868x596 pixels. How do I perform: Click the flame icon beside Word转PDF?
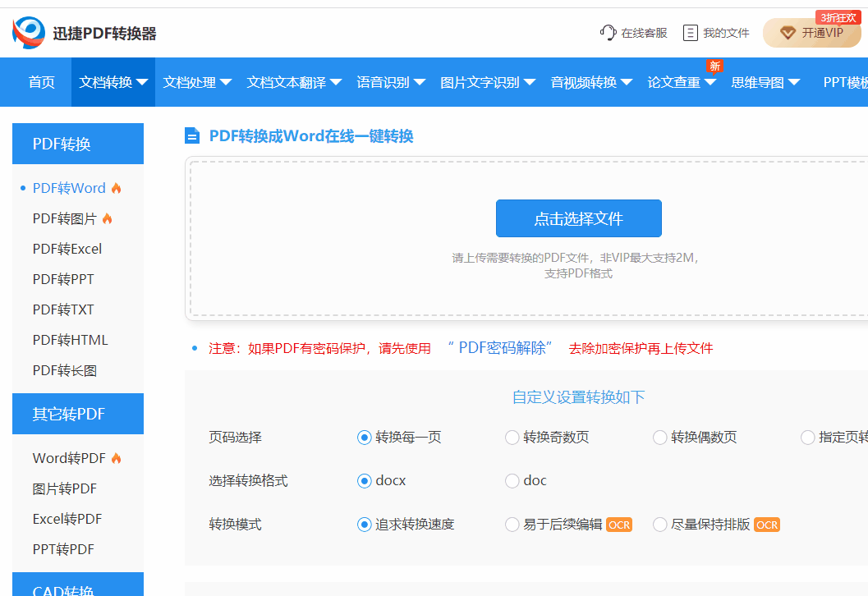(117, 458)
